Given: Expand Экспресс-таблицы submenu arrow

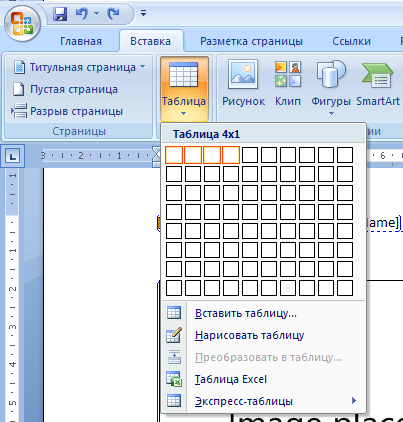Looking at the screenshot, I should (x=354, y=400).
